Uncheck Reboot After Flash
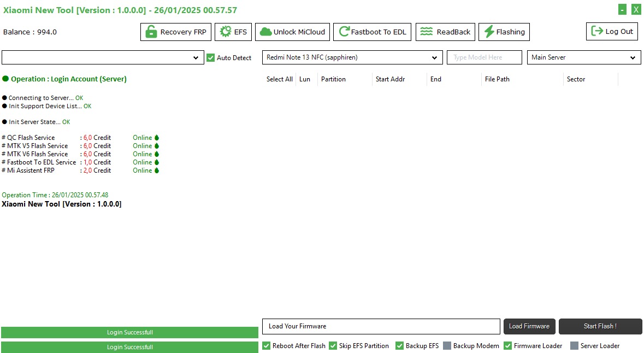The image size is (644, 353). pos(267,346)
